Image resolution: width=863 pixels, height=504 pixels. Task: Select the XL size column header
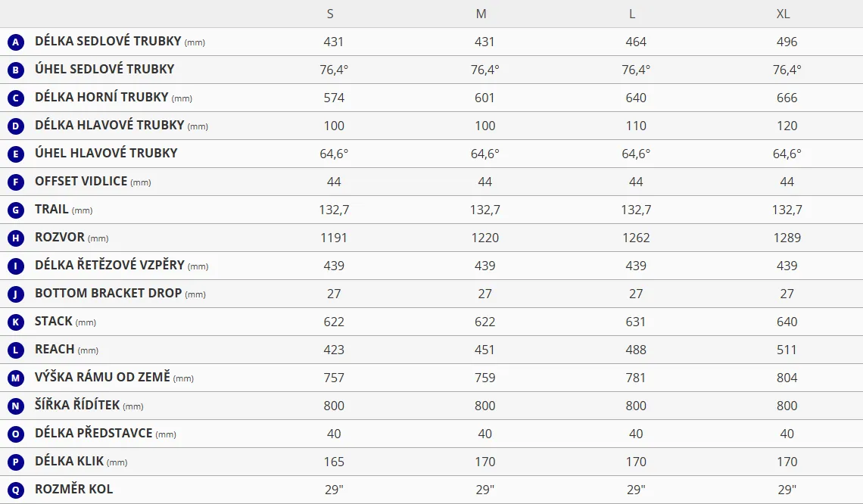(x=784, y=14)
